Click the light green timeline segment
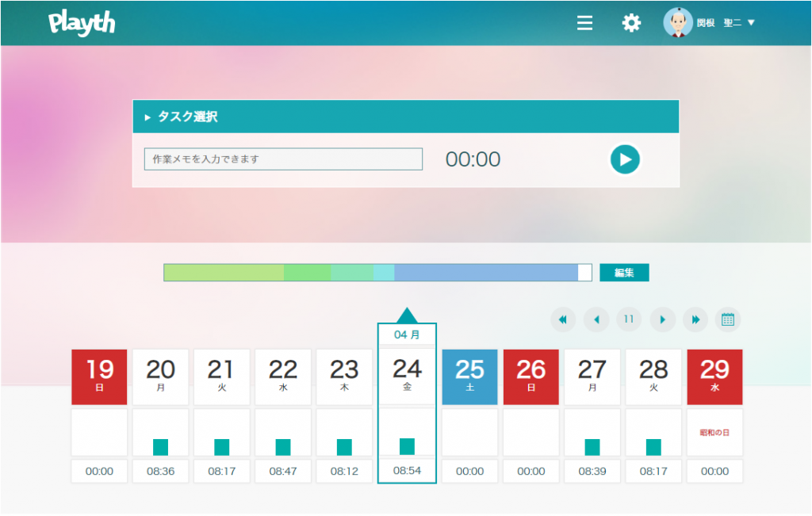Viewport: 812px width, 516px height. pyautogui.click(x=224, y=272)
